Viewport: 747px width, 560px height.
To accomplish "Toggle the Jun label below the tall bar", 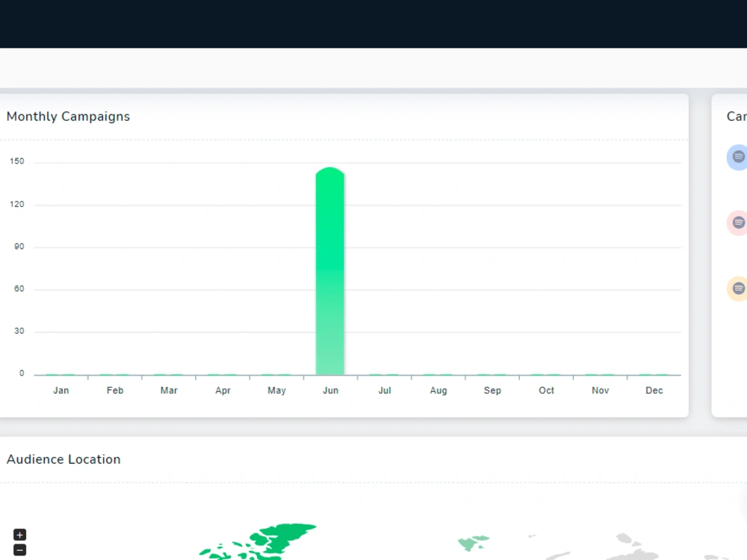I will [330, 390].
